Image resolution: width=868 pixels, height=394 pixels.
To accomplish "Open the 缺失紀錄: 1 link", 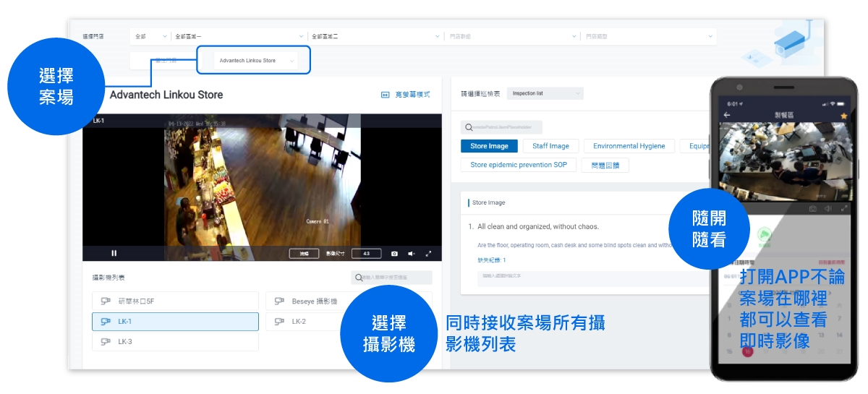I will pos(491,260).
